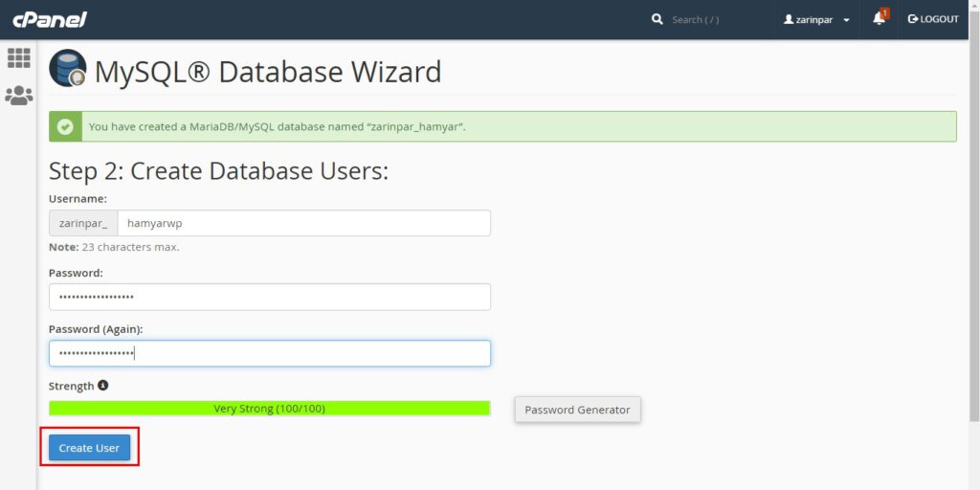This screenshot has height=490, width=980.
Task: Click the MySQL Database Wizard title text
Action: point(268,71)
